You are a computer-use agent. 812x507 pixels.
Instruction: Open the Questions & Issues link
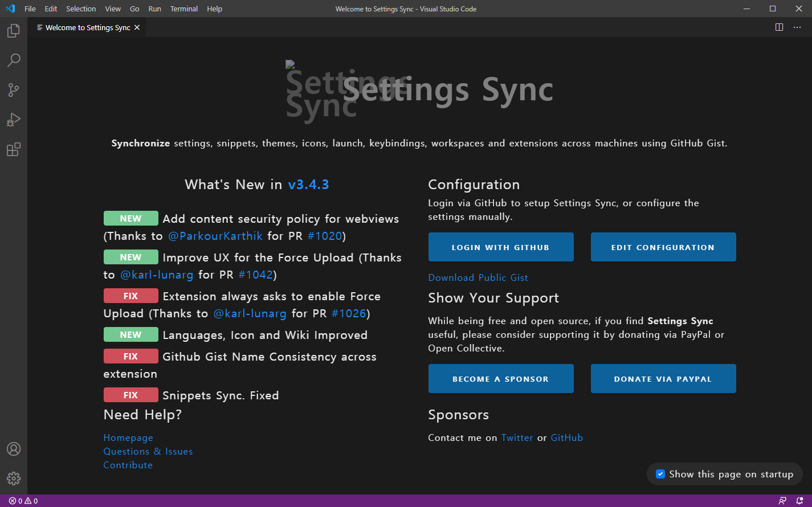148,451
